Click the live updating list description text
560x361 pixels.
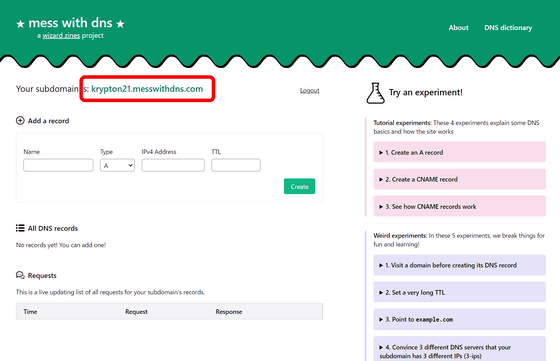click(110, 292)
